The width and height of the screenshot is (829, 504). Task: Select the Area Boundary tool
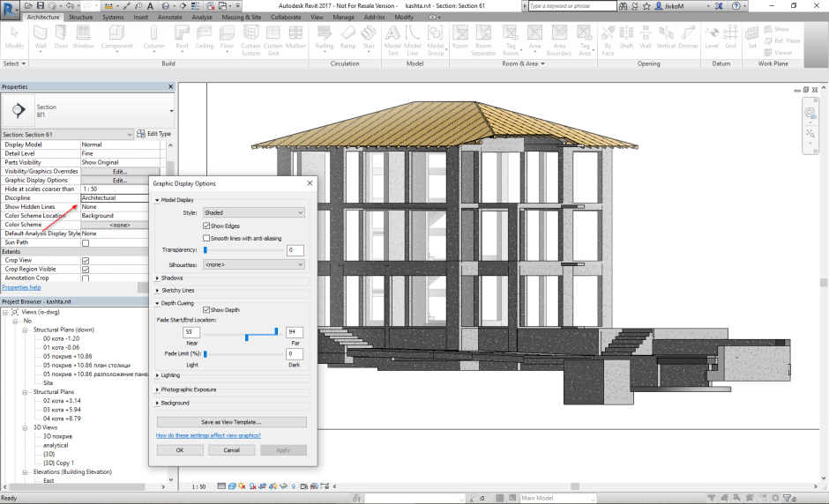559,41
